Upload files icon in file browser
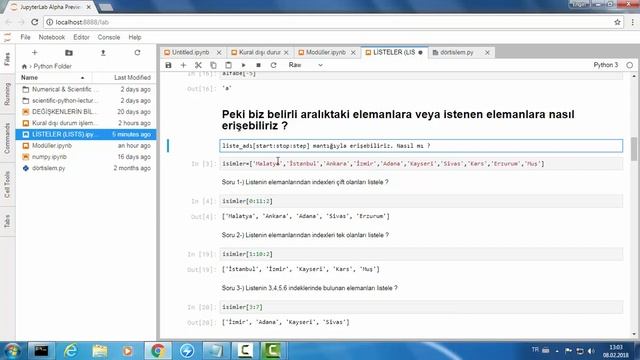Viewport: 640px width, 360px height. click(103, 53)
